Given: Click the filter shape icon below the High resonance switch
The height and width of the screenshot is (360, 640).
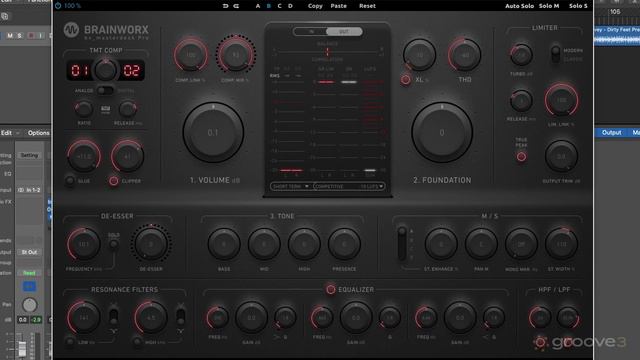Looking at the screenshot, I should 180,331.
